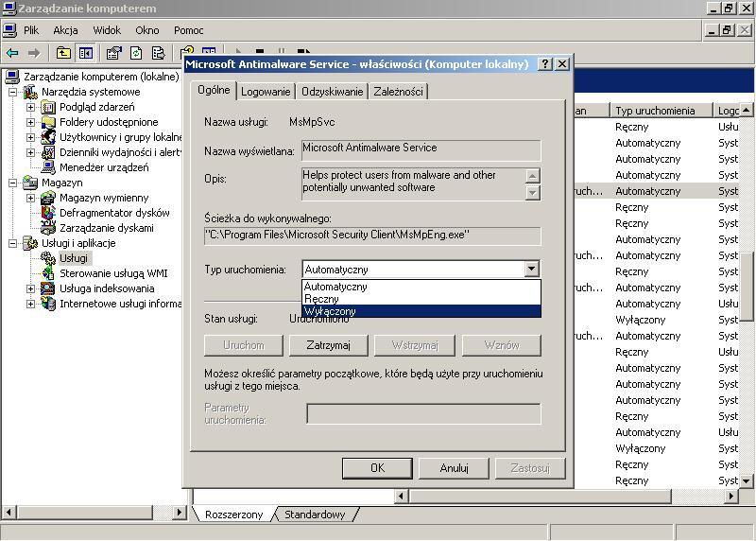The image size is (756, 541).
Task: Select Zarządzanie komputerem (lokalne) root node
Action: click(x=101, y=77)
